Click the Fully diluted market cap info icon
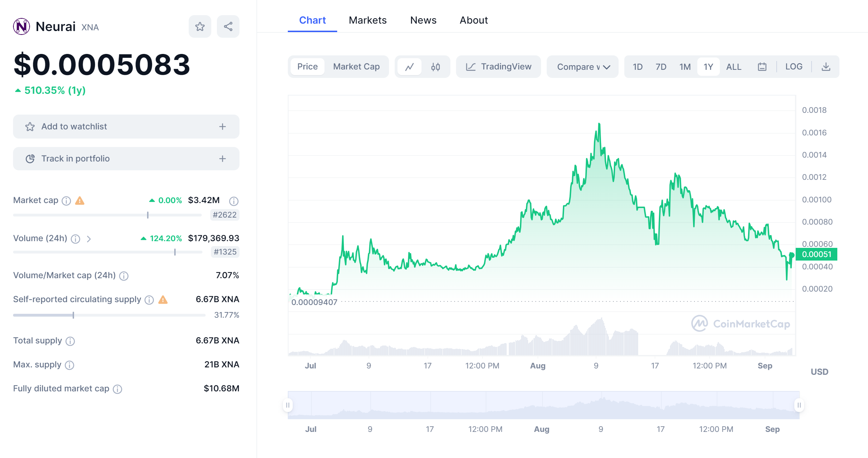Screen dimensions: 868x458 (x=117, y=389)
